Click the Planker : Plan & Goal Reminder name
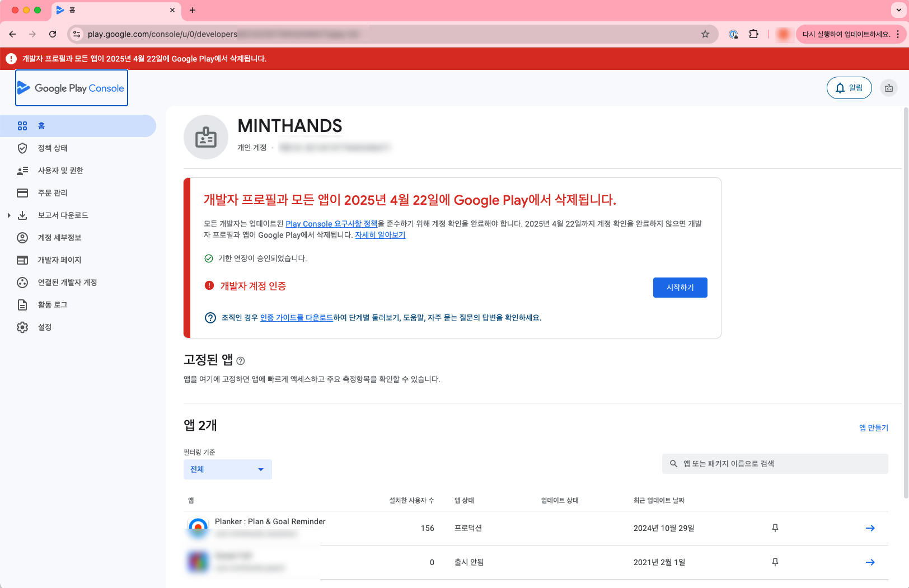The height and width of the screenshot is (588, 909). point(270,521)
